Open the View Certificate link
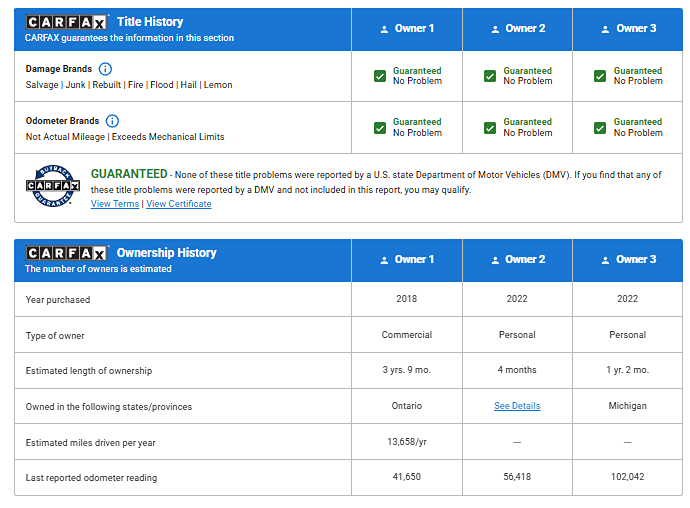 click(179, 204)
